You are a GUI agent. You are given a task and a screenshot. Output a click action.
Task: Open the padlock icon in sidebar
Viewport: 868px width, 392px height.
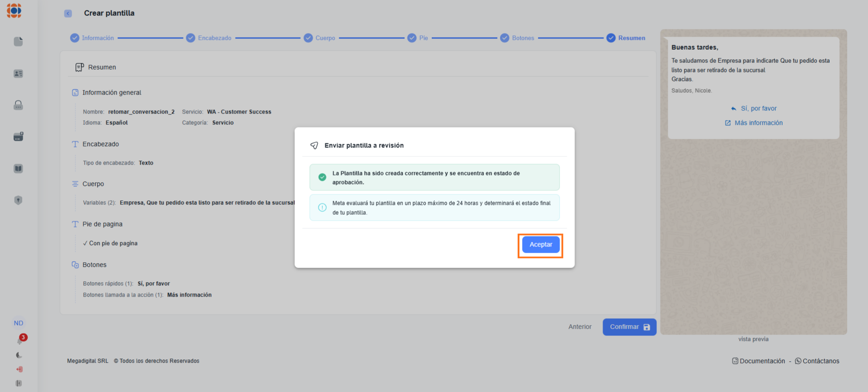coord(18,105)
